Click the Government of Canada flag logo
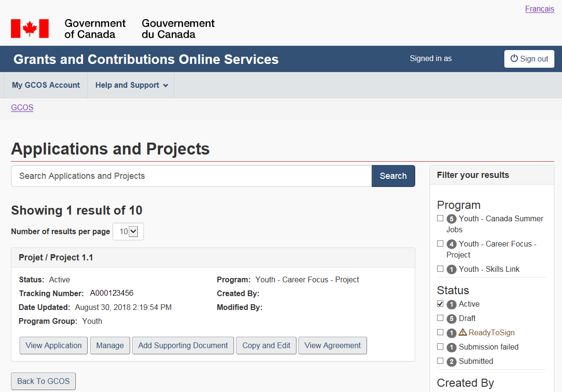562x392 pixels. 30,29
